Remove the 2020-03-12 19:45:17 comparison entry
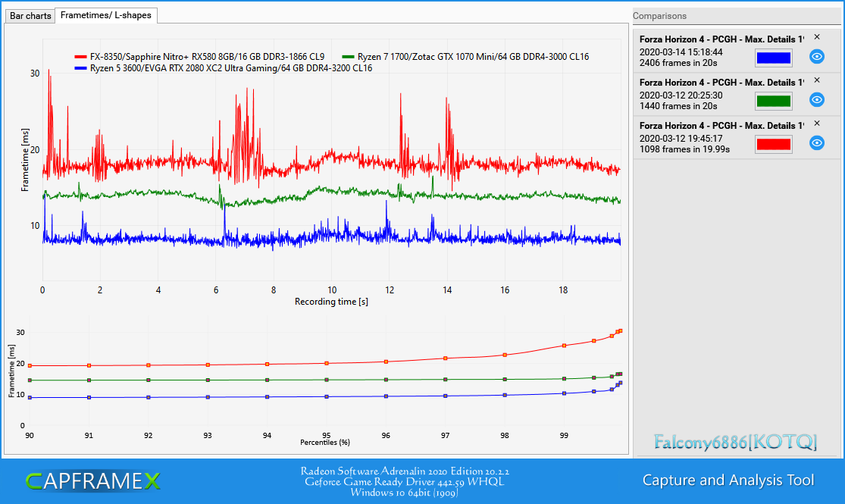 pyautogui.click(x=817, y=124)
